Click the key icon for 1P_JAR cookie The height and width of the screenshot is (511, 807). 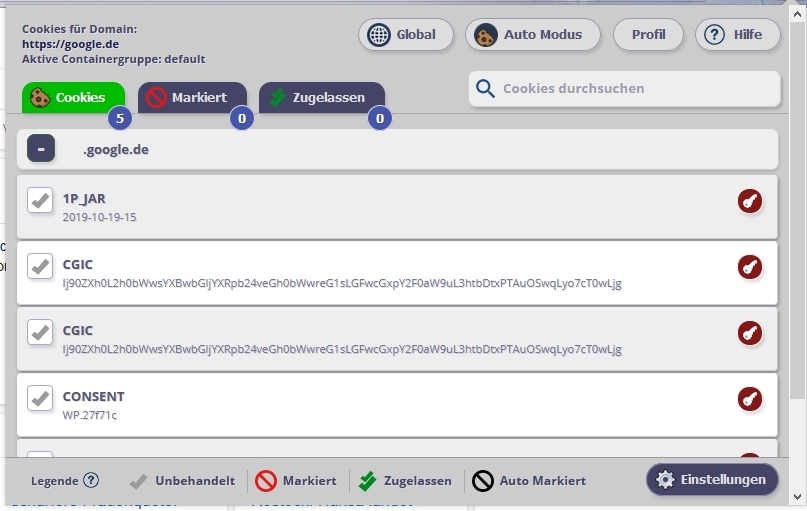coord(750,202)
